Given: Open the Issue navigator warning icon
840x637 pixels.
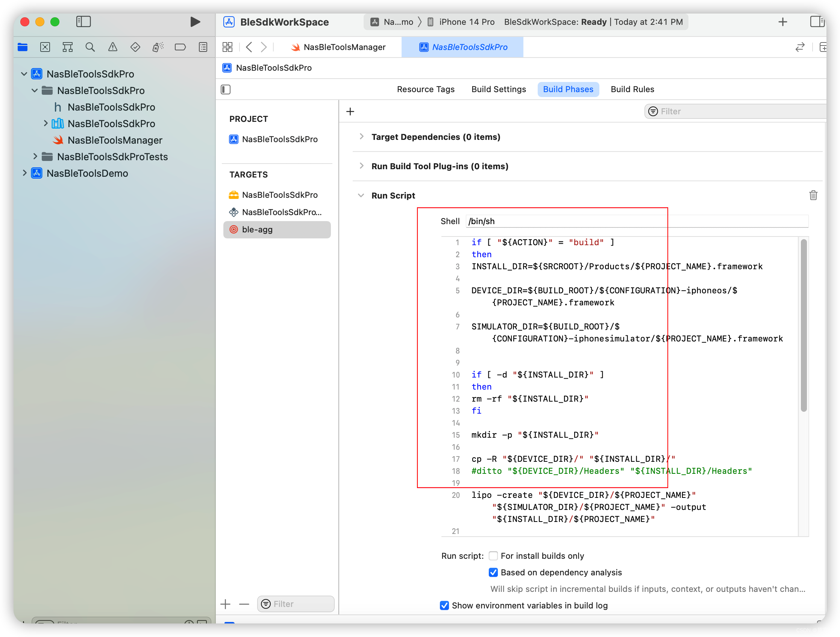Looking at the screenshot, I should [113, 47].
